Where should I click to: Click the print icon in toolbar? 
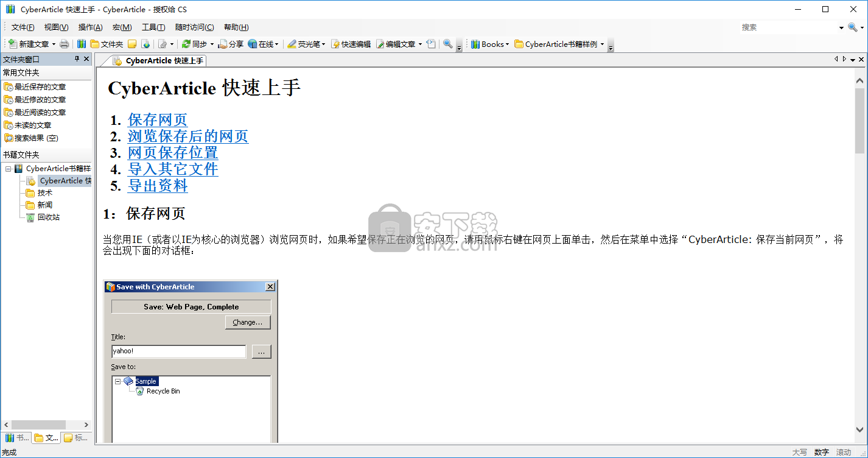pos(64,44)
